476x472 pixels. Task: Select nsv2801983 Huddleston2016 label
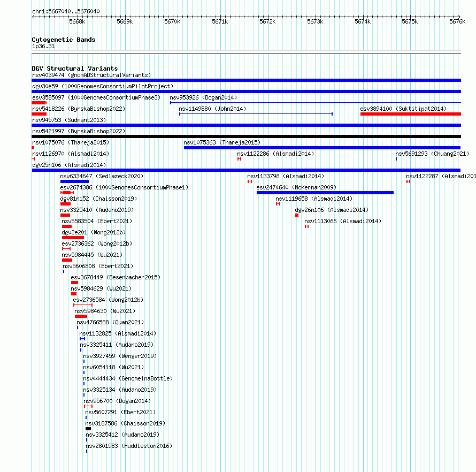(x=129, y=446)
